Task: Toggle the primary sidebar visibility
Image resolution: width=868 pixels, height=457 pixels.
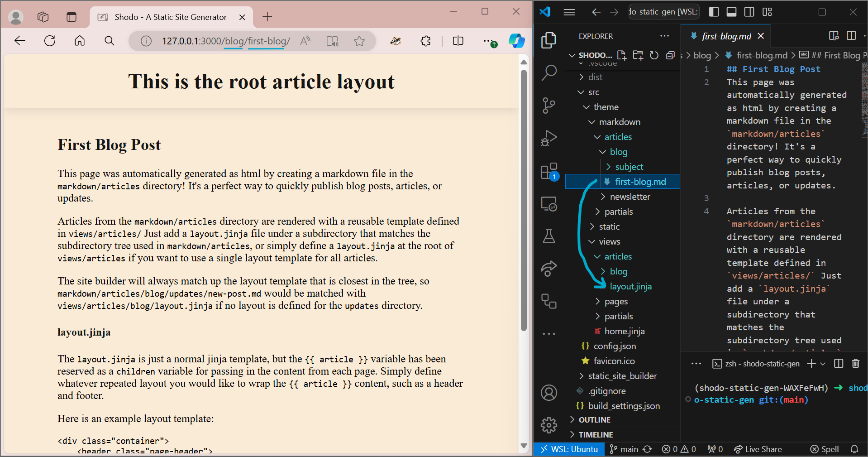Action: [714, 12]
